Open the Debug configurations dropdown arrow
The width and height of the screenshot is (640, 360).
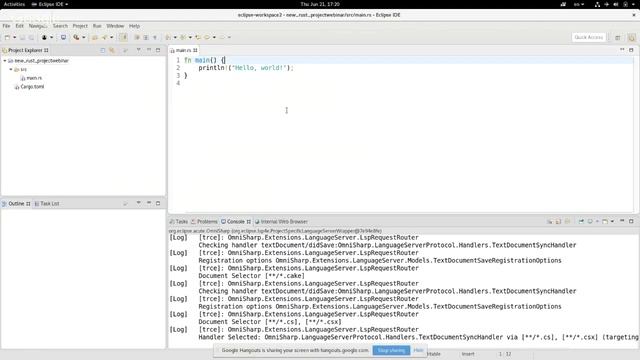pos(51,37)
